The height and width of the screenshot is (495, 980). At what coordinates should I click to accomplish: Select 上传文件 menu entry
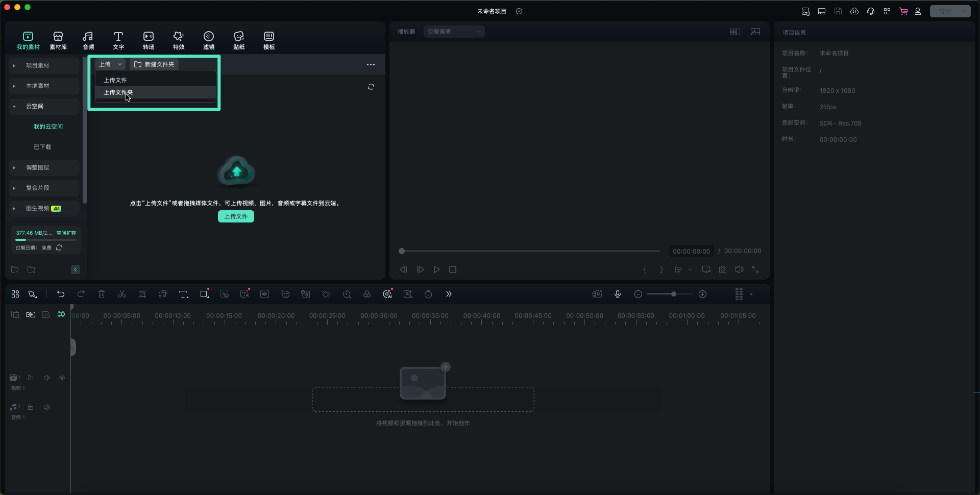tap(115, 80)
